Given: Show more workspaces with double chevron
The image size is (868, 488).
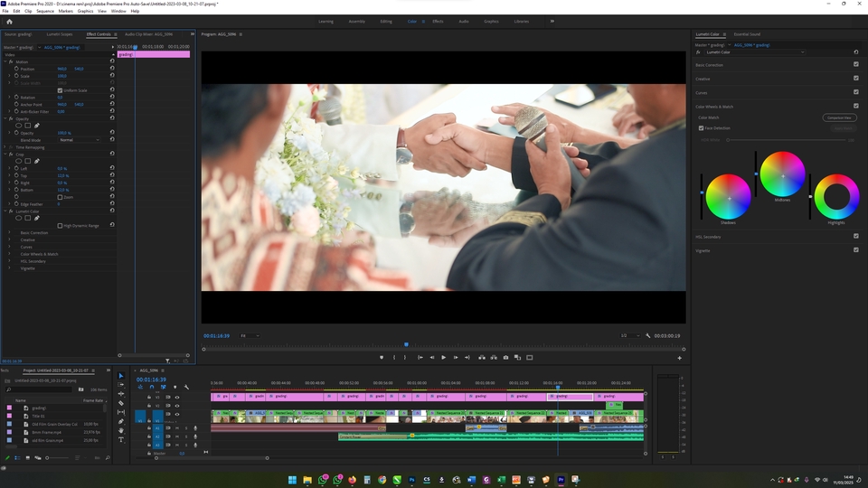Looking at the screenshot, I should coord(552,21).
